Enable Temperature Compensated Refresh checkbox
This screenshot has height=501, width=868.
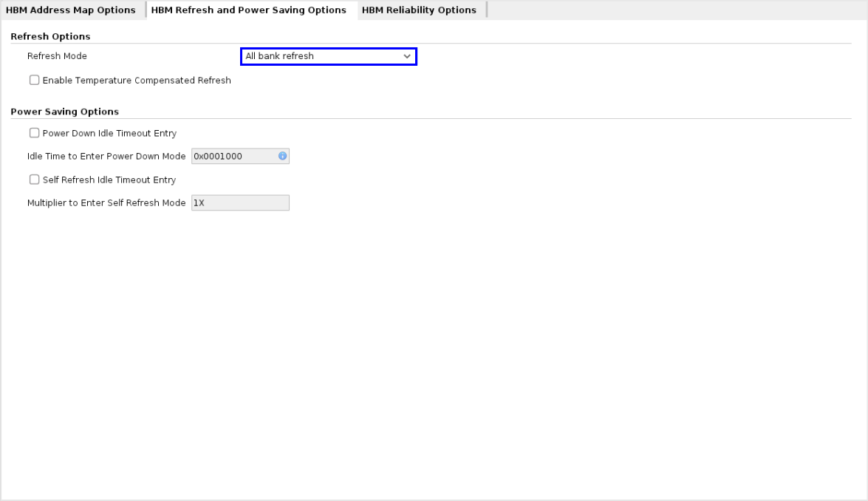(35, 81)
